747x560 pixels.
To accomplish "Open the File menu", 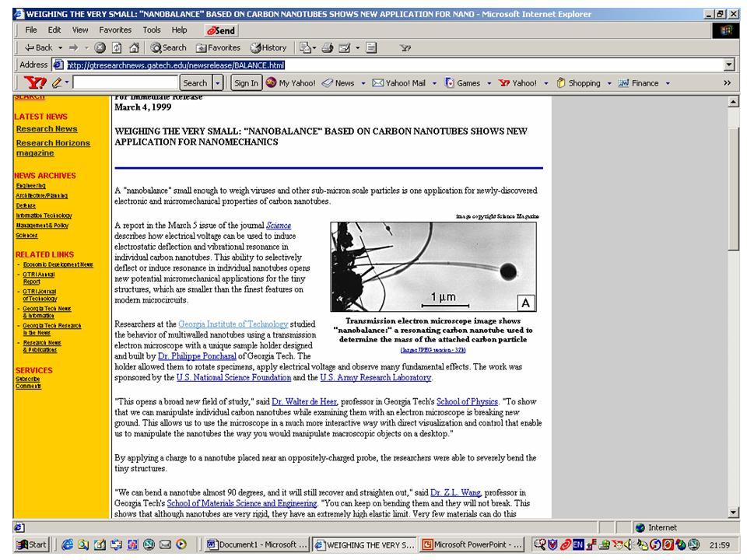I will [31, 30].
